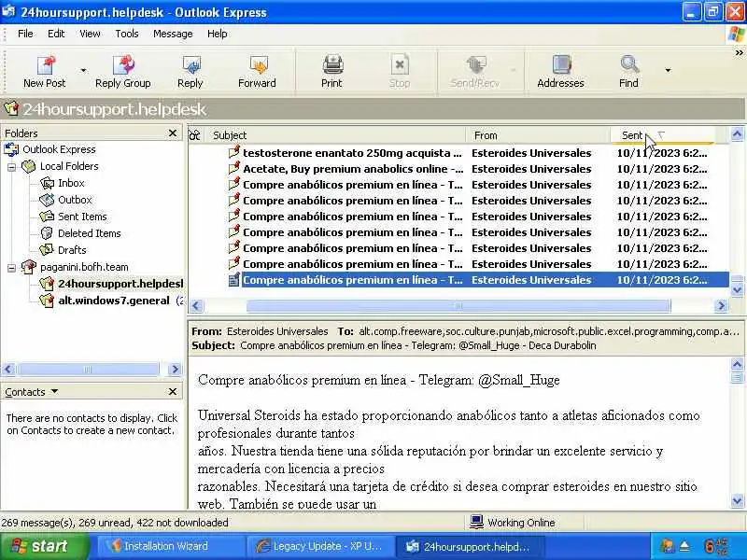Close the Folders pane
747x560 pixels.
point(173,133)
